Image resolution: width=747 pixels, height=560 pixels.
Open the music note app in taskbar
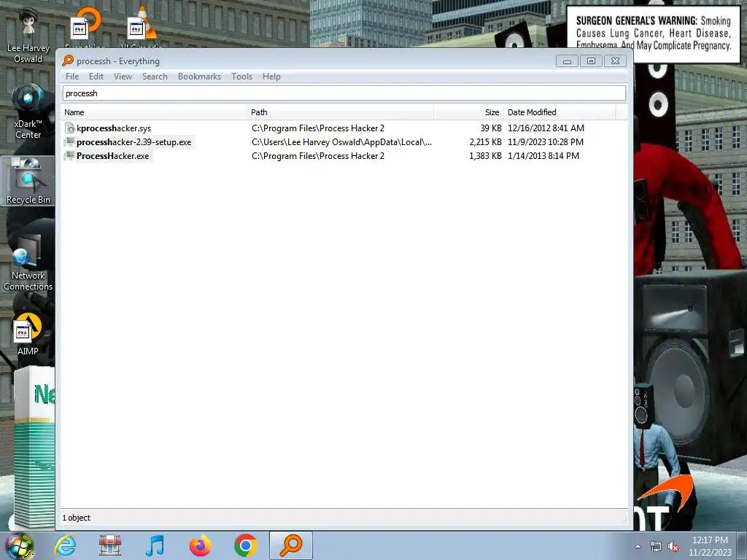(155, 545)
